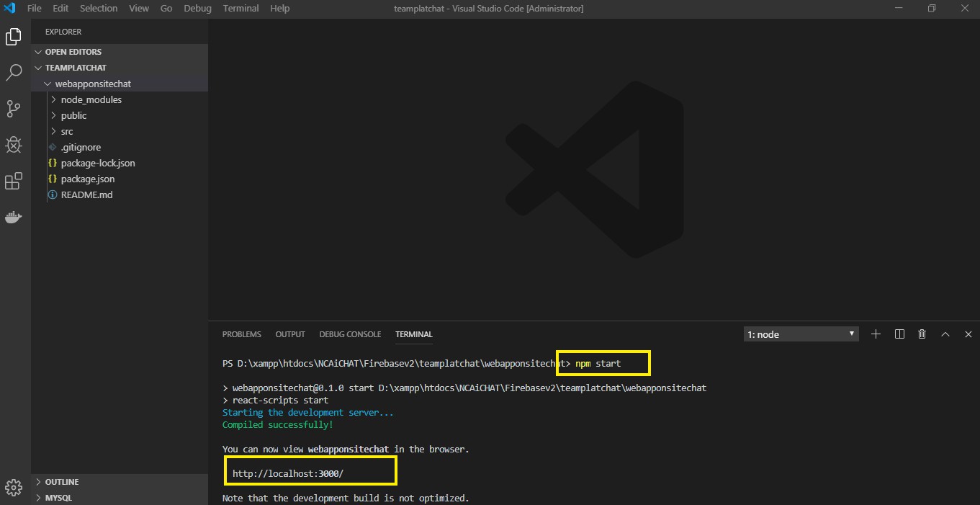
Task: Collapse the webapponsitechat folder
Action: 120,84
